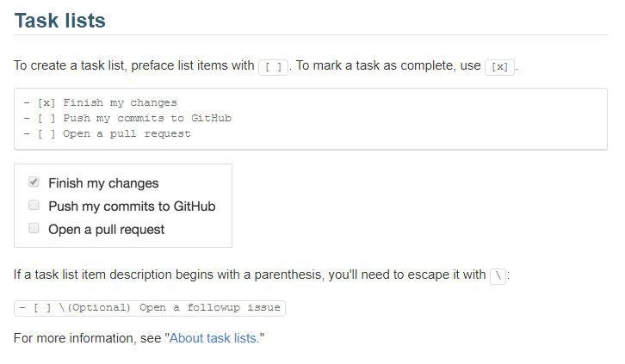The image size is (625, 364).
Task: Click the 'Finish my changes' rendered label
Action: click(103, 183)
